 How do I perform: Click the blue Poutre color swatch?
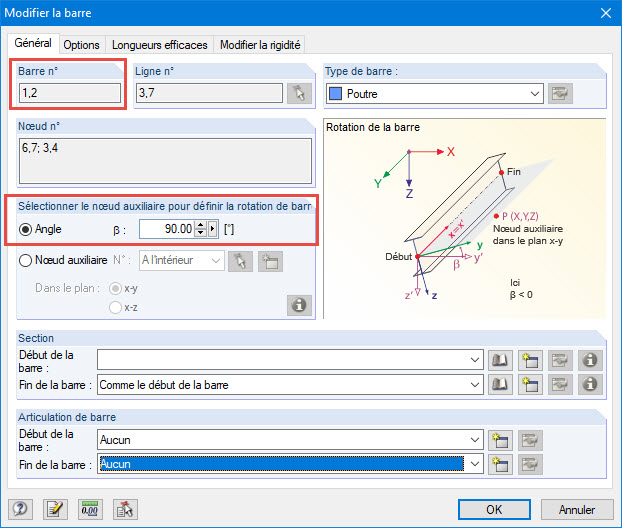335,94
